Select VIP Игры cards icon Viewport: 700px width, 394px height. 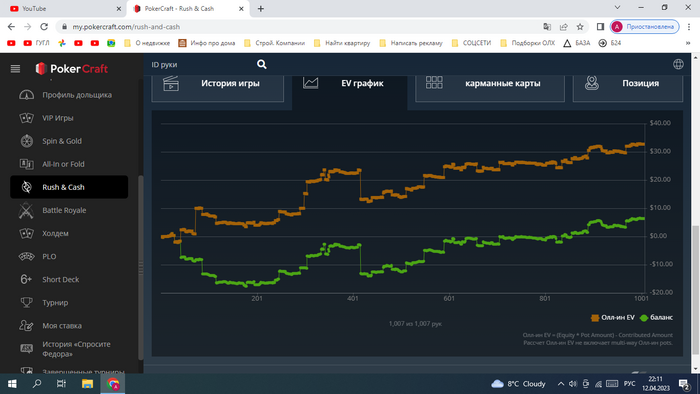(26, 118)
